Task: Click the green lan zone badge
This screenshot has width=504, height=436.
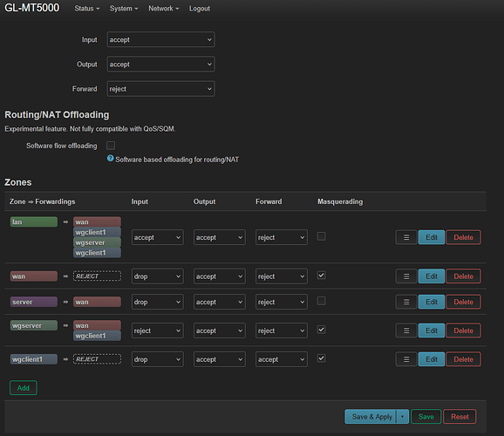Action: (x=34, y=221)
